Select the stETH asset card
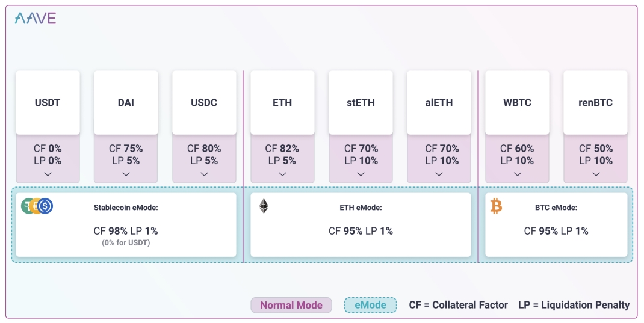Image resolution: width=644 pixels, height=323 pixels. pos(361,103)
